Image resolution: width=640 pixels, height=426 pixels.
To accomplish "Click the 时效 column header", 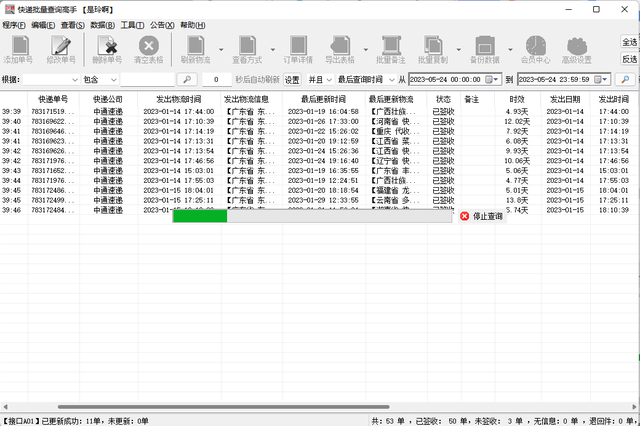I will click(x=517, y=99).
